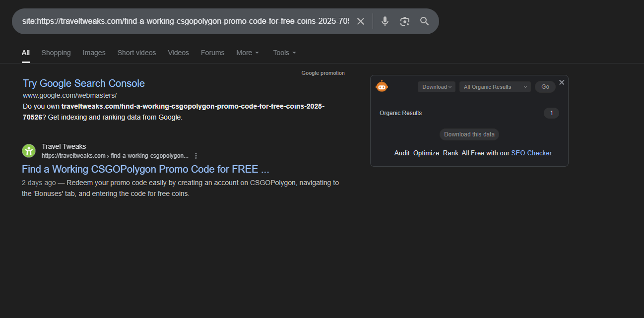Click the Download this data button
Viewport: 644px width, 318px height.
tap(469, 134)
